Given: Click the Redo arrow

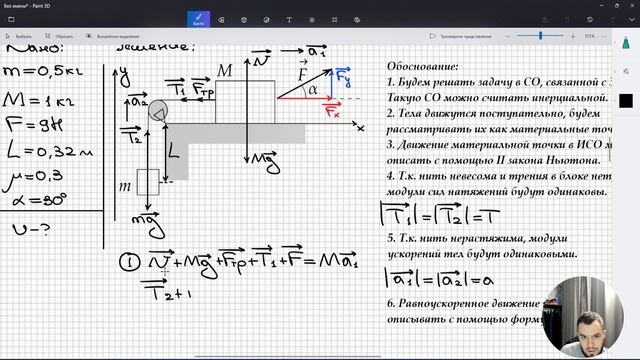Looking at the screenshot, I should coord(613,20).
